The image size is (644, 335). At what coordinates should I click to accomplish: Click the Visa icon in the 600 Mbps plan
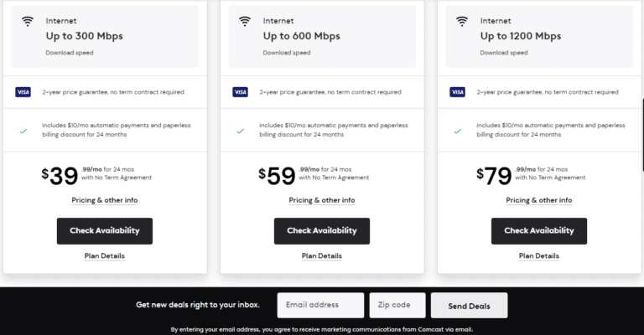241,92
